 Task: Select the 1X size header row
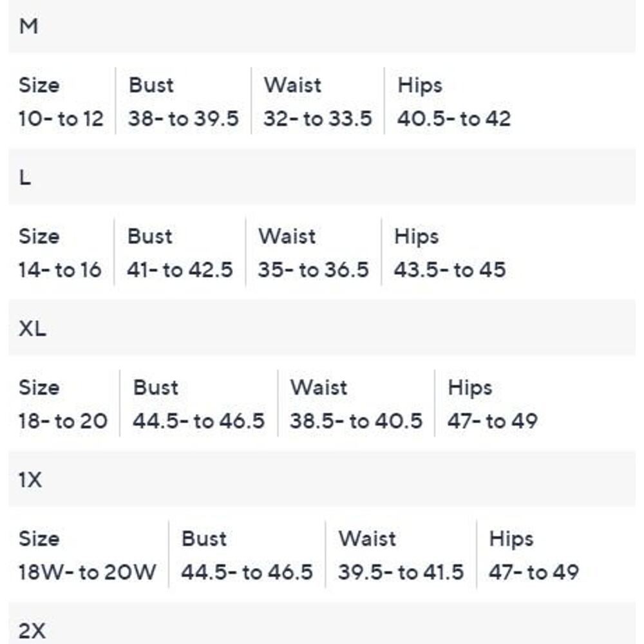point(321,479)
